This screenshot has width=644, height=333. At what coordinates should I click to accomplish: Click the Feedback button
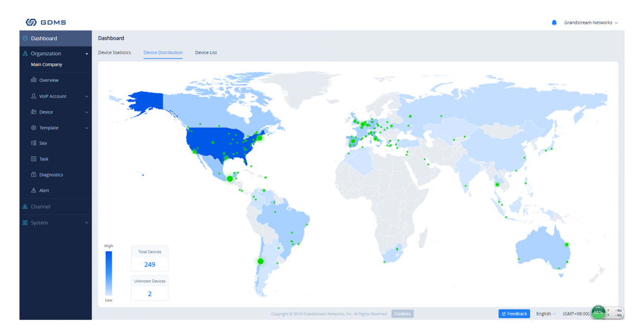pos(514,313)
